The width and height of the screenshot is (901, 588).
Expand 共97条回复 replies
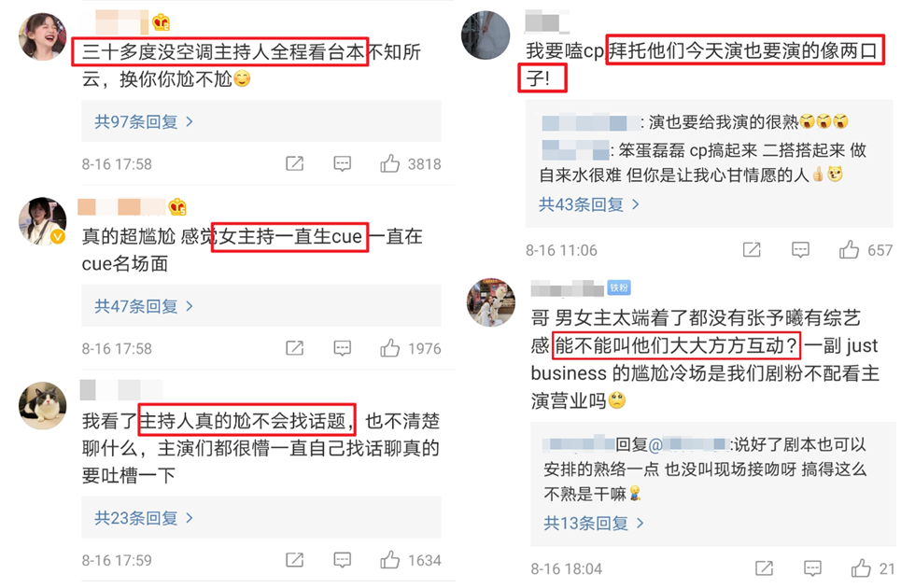[144, 121]
